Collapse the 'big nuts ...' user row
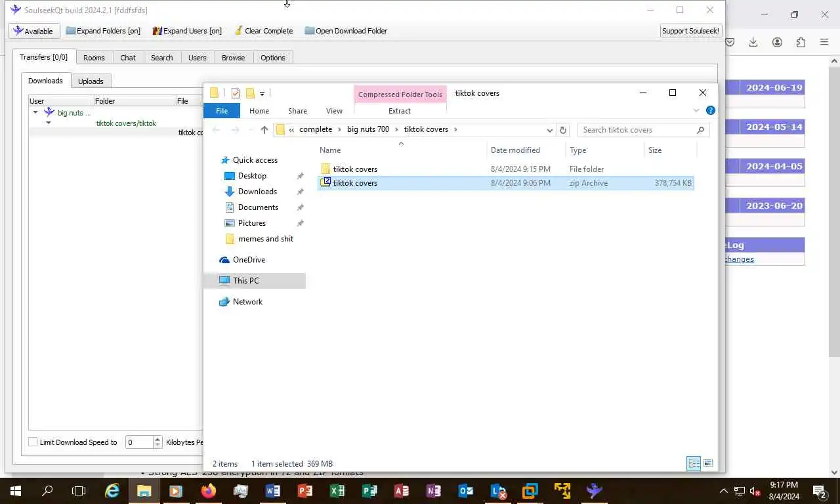This screenshot has height=504, width=840. click(x=35, y=113)
